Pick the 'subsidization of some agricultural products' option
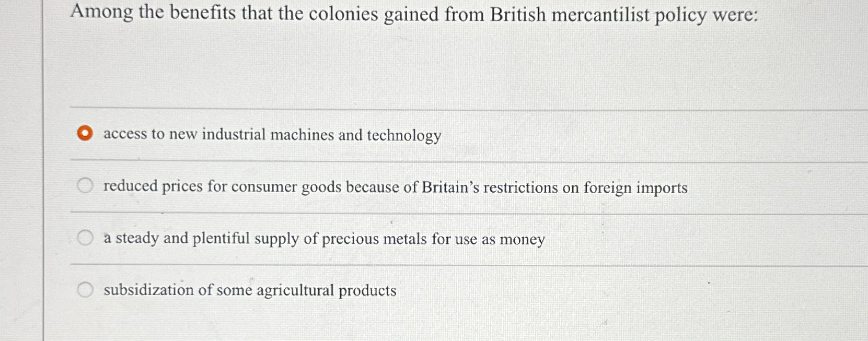 pyautogui.click(x=85, y=289)
